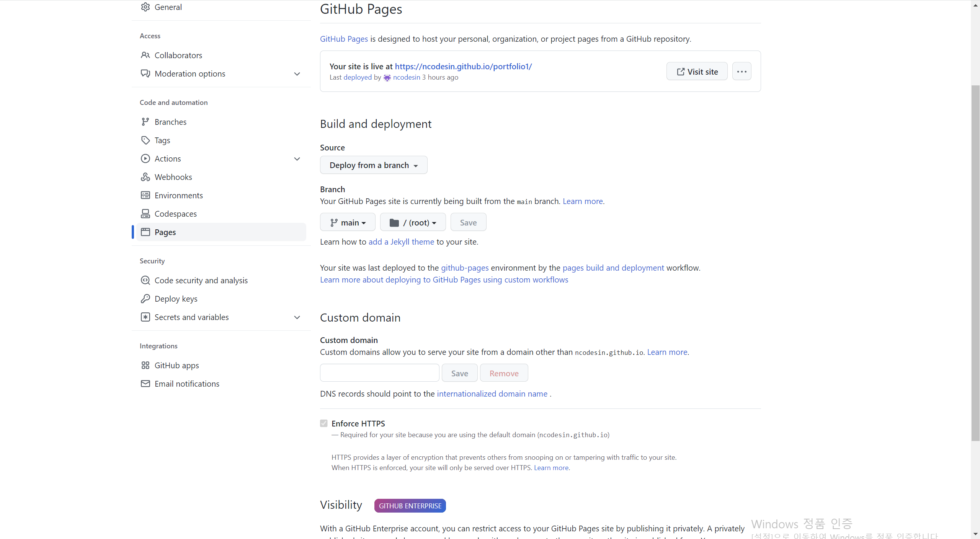The width and height of the screenshot is (980, 539).
Task: Open the three-dots menu beside Visit site
Action: [742, 71]
